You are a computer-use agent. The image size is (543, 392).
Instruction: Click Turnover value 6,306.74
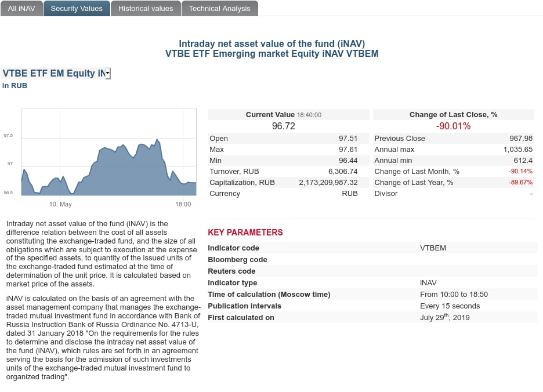(343, 172)
